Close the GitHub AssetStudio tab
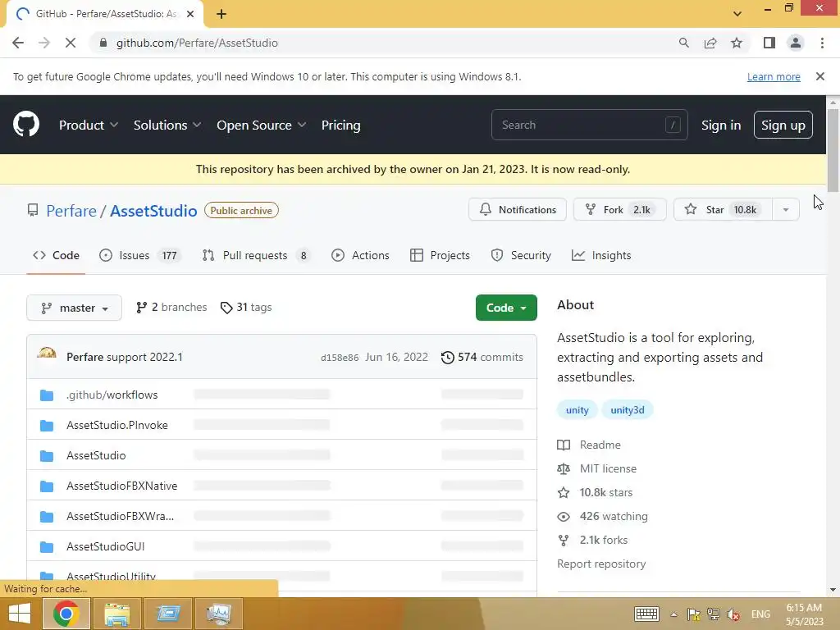This screenshot has width=840, height=630. coord(190,14)
